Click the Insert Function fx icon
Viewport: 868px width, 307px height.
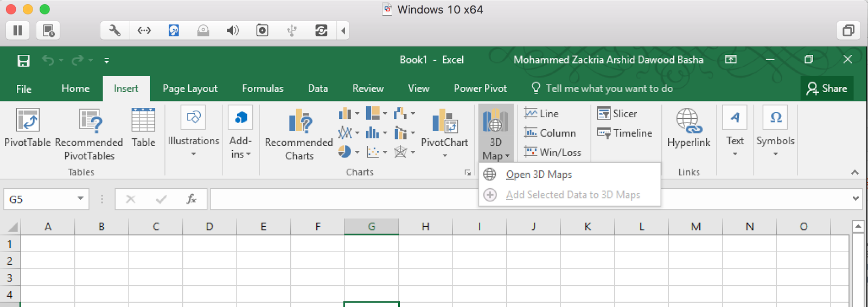[x=191, y=199]
